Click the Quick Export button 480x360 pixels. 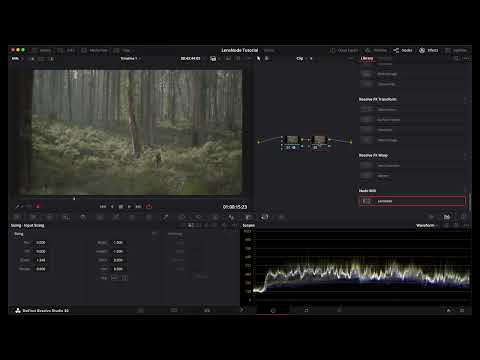tap(345, 50)
